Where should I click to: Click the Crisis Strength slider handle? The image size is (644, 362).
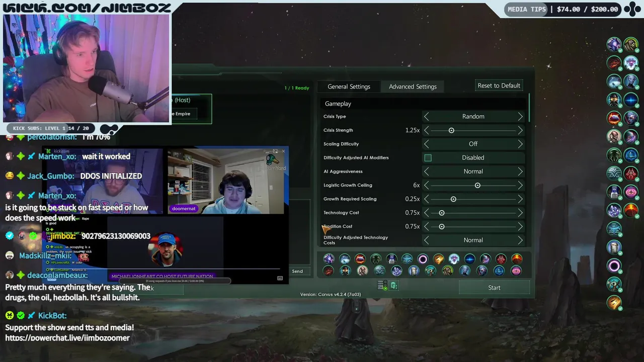pyautogui.click(x=451, y=130)
